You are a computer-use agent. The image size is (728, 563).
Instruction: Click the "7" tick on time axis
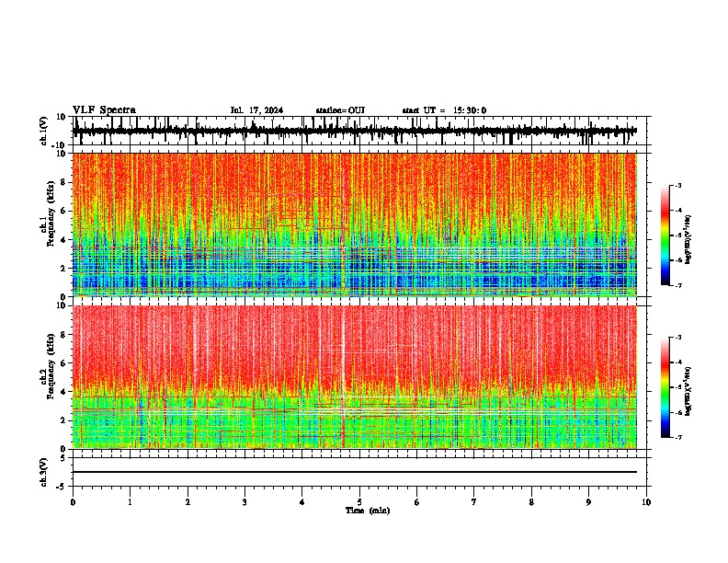click(474, 502)
